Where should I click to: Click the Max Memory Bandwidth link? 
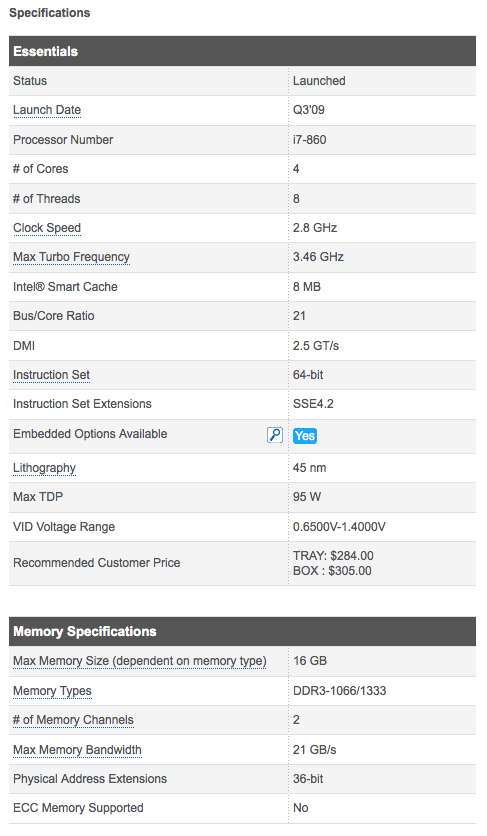click(77, 750)
